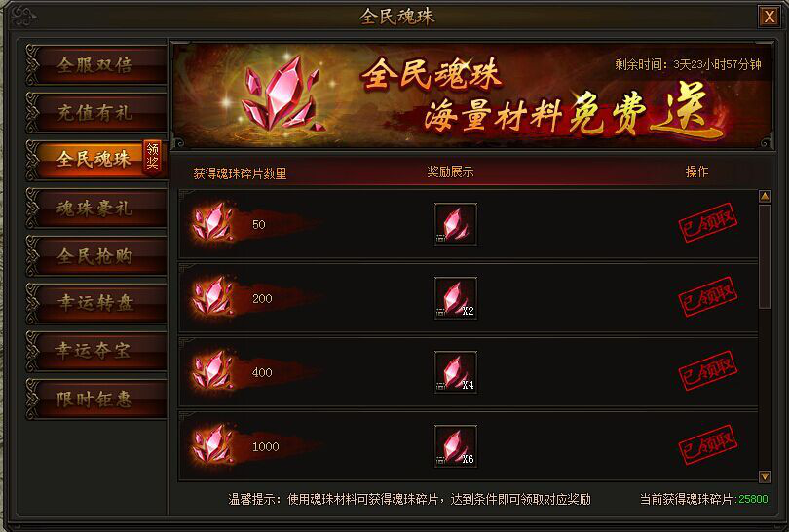Click the crystal cluster icon beside 200
The width and height of the screenshot is (789, 532).
point(213,296)
